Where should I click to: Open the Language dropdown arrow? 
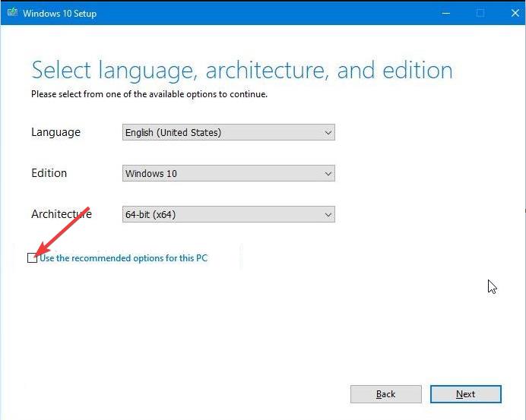click(x=328, y=132)
